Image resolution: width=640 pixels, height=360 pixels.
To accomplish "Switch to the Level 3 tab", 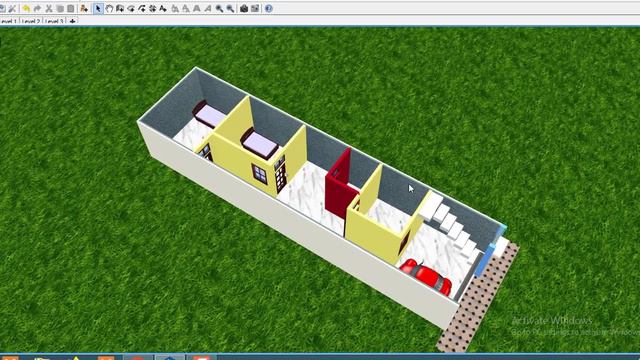I will [x=54, y=21].
